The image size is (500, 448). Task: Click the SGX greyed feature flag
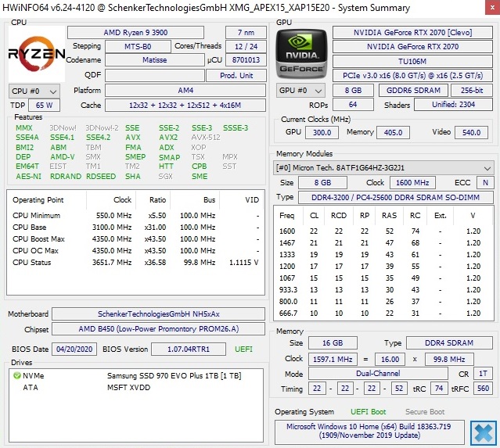point(166,176)
